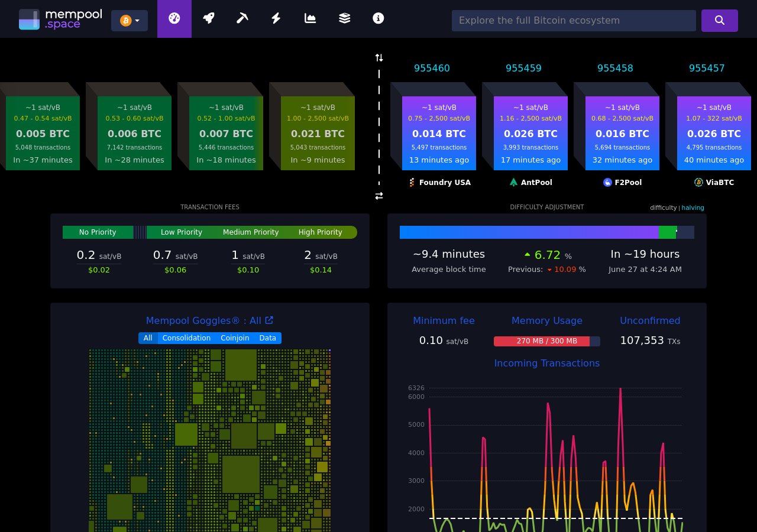Open the Foundry USA pool link
Image resolution: width=757 pixels, height=532 pixels.
pos(439,183)
